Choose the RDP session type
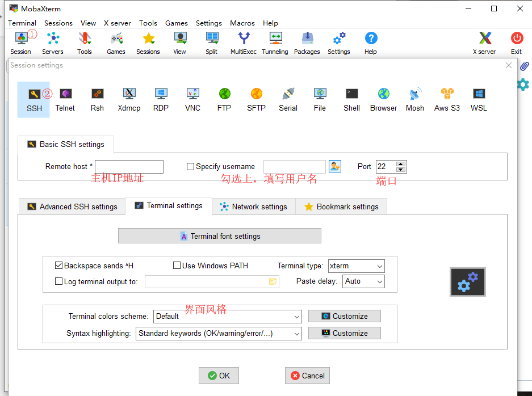 161,100
